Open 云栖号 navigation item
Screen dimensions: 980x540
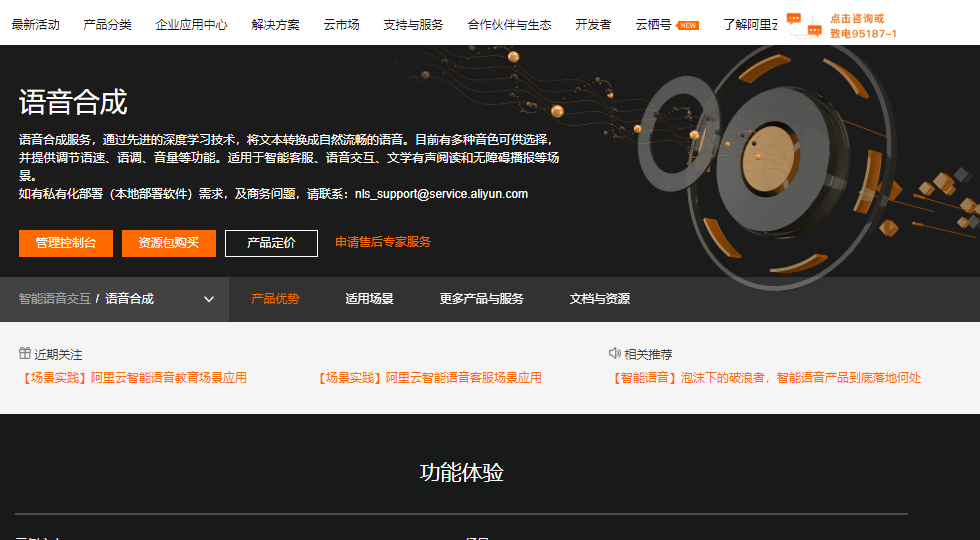coord(653,25)
